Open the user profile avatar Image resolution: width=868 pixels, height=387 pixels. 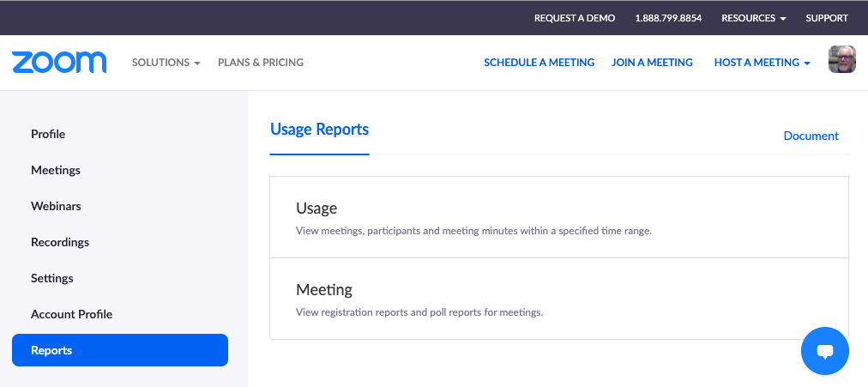tap(841, 60)
